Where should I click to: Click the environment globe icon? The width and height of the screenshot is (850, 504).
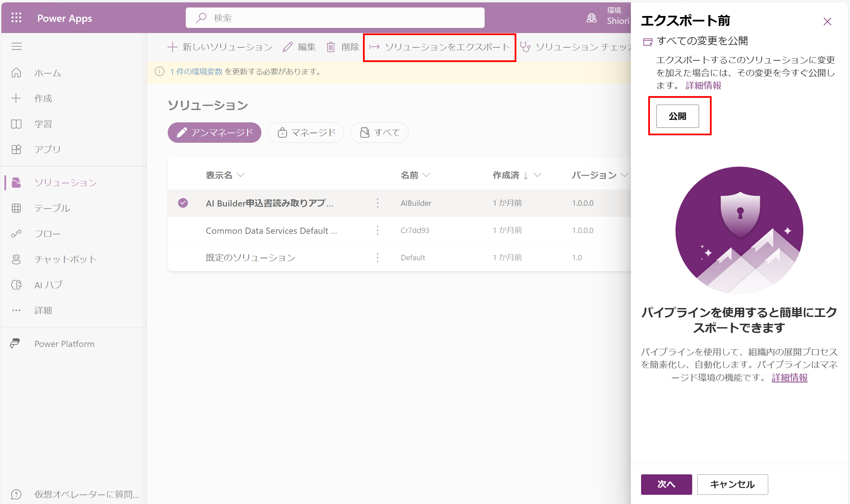(591, 18)
